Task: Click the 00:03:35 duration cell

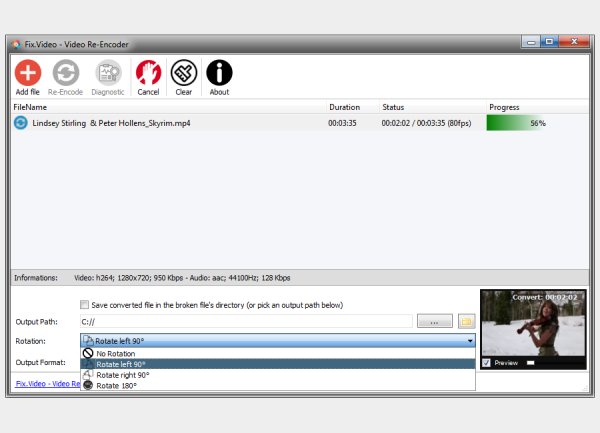Action: pos(342,123)
